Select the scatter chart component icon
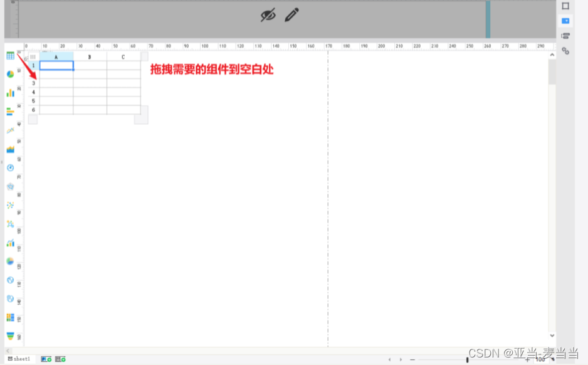The height and width of the screenshot is (365, 588). coord(10,205)
